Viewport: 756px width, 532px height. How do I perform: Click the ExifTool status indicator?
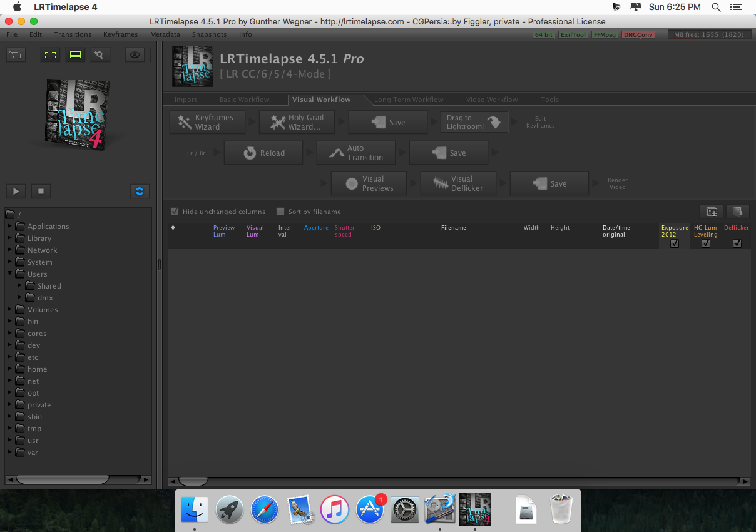[573, 34]
